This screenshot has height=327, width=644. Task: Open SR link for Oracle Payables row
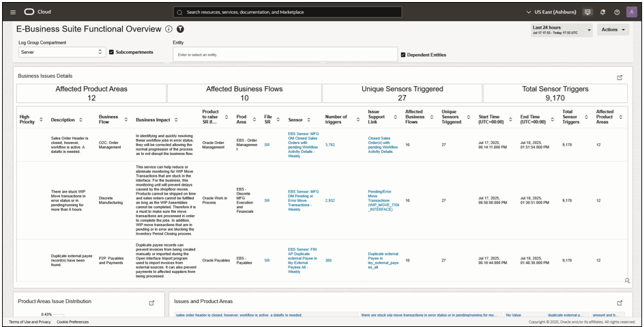click(x=267, y=261)
